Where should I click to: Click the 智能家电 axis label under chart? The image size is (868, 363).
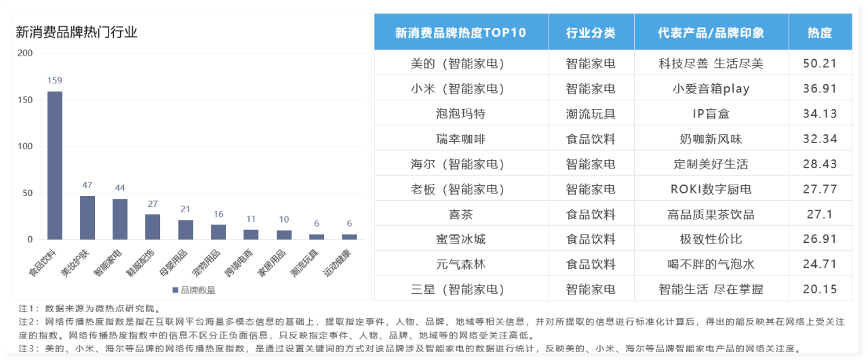coord(108,263)
